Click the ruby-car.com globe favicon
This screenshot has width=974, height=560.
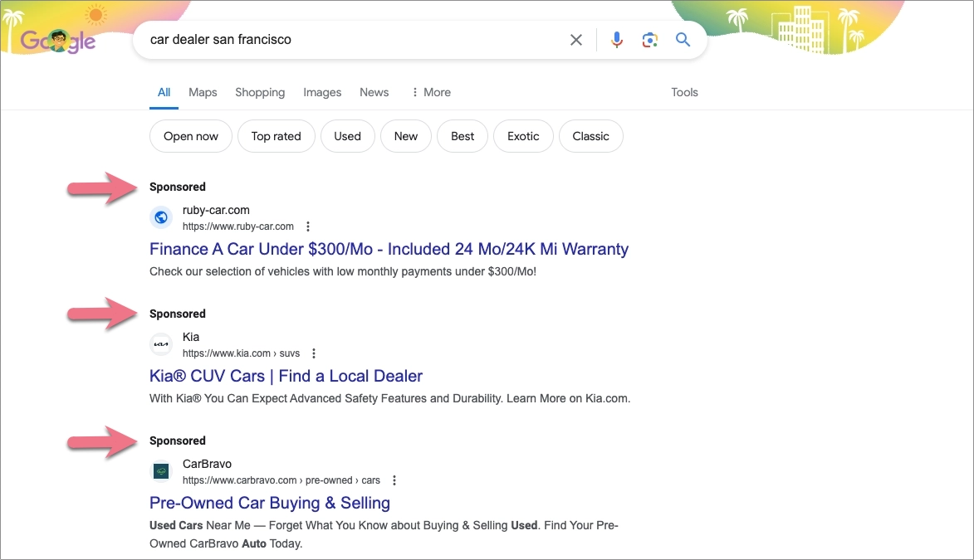161,217
